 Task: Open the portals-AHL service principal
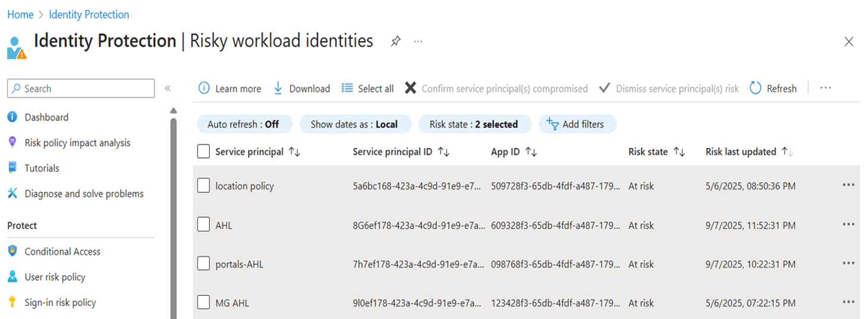[239, 264]
